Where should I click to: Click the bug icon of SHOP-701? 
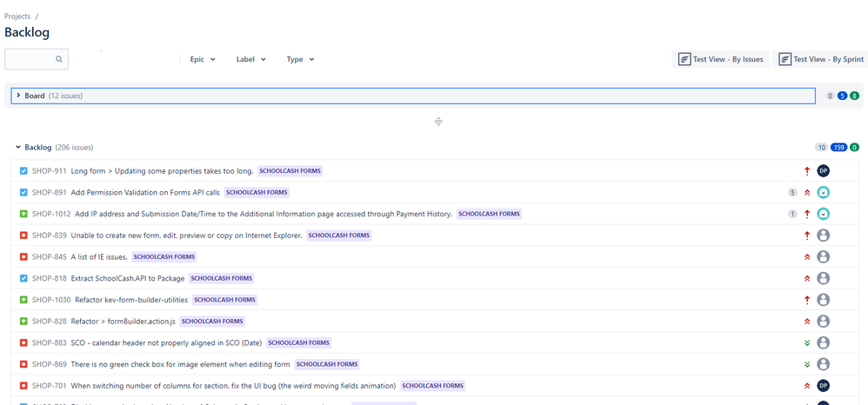(23, 386)
